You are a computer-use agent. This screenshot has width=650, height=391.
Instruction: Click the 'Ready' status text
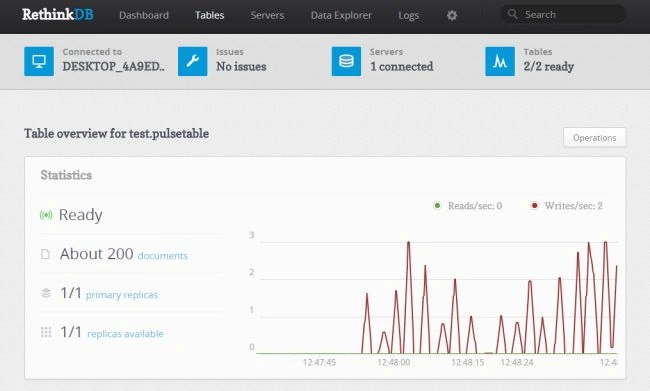(80, 215)
